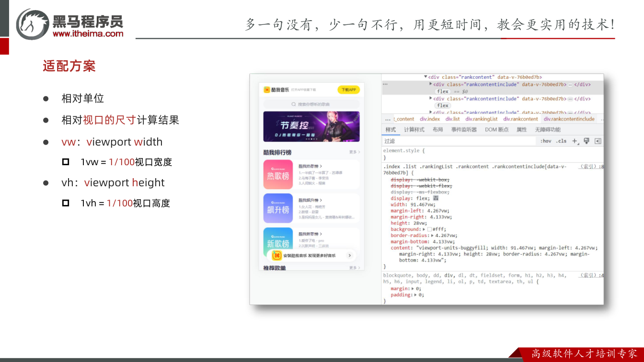Click the div.rankingList breadcrumb
644x362 pixels.
point(481,119)
